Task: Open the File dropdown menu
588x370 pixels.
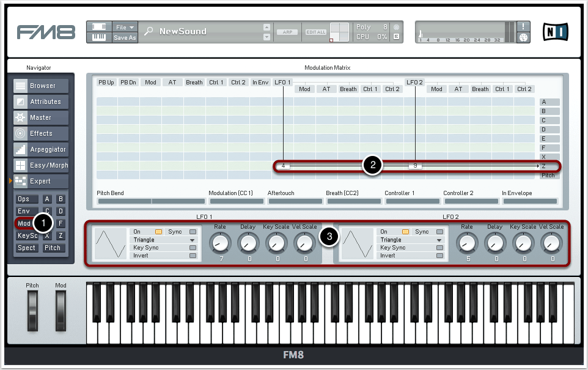Action: (125, 27)
